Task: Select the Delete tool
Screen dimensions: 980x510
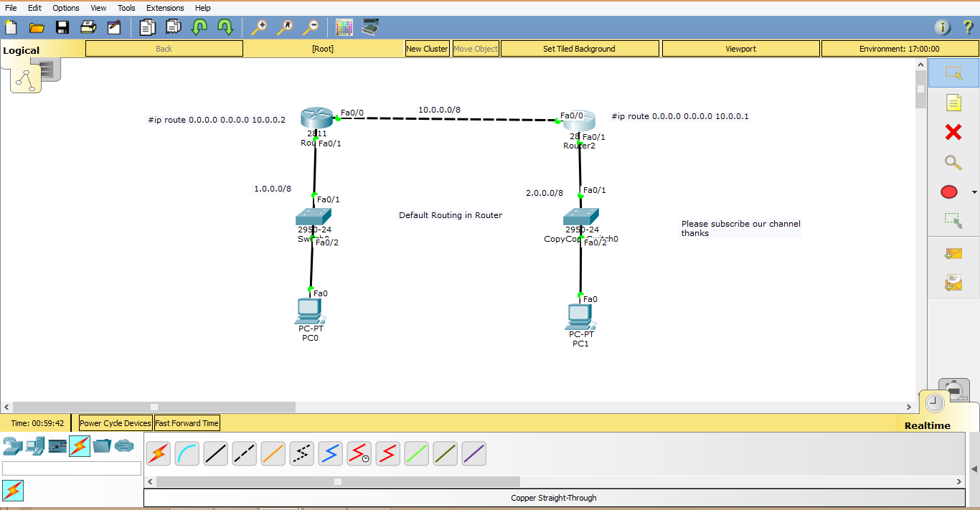Action: click(x=953, y=132)
